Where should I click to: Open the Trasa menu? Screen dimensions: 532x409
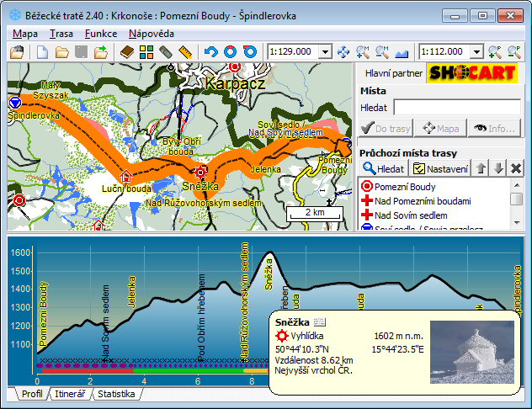point(61,34)
